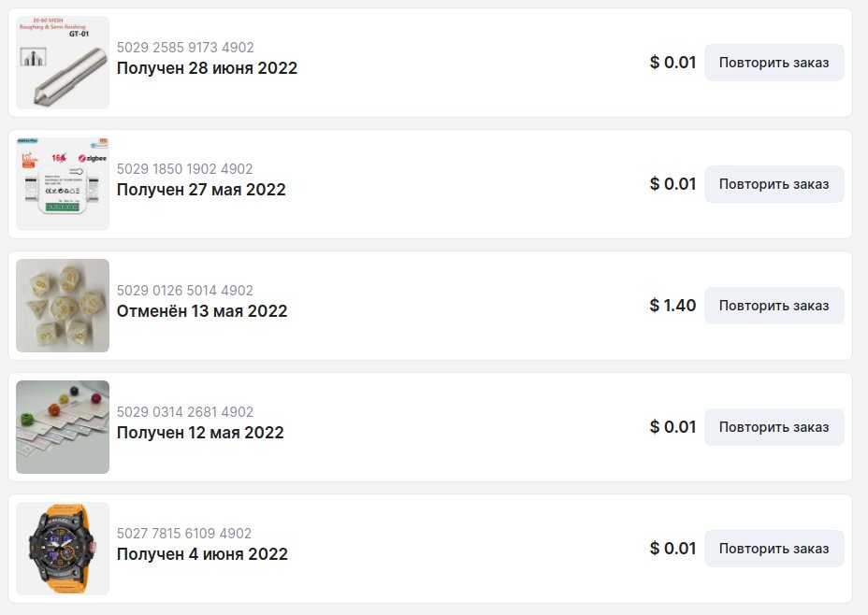Select order number 5029 2585 9173 4902
The width and height of the screenshot is (868, 615).
point(185,48)
